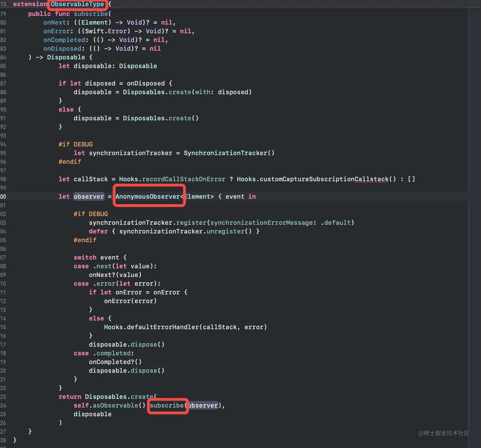Click the '.default' argument value
481x448 pixels.
point(336,223)
